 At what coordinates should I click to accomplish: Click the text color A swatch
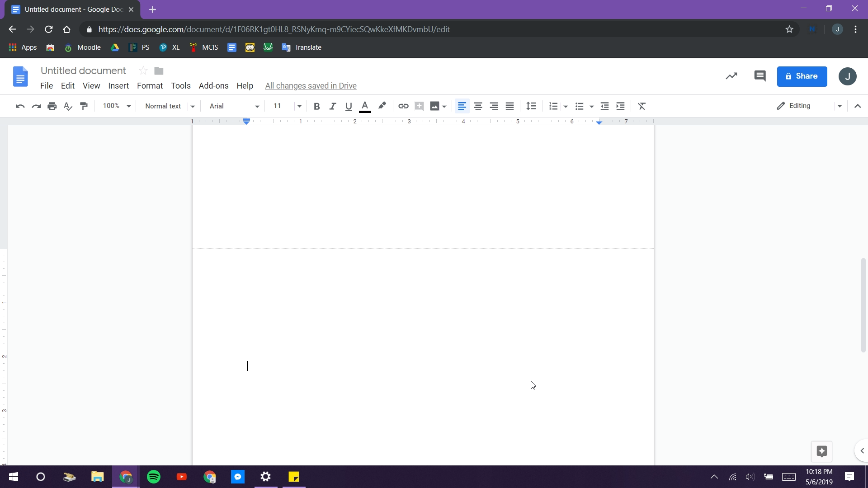[365, 106]
